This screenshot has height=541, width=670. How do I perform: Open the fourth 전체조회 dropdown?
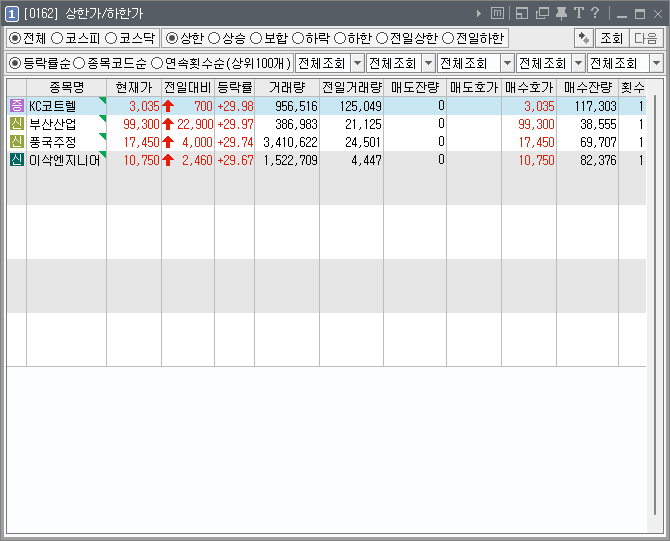(550, 64)
